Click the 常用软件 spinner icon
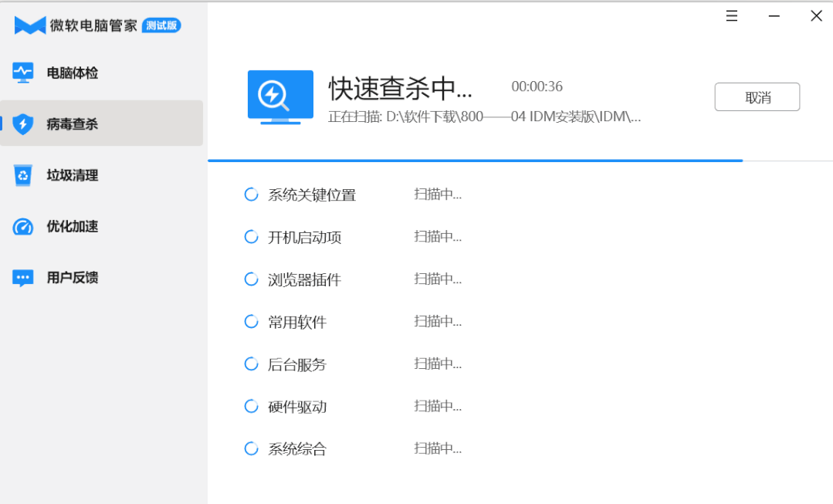Viewport: 833px width, 504px height. [x=251, y=321]
